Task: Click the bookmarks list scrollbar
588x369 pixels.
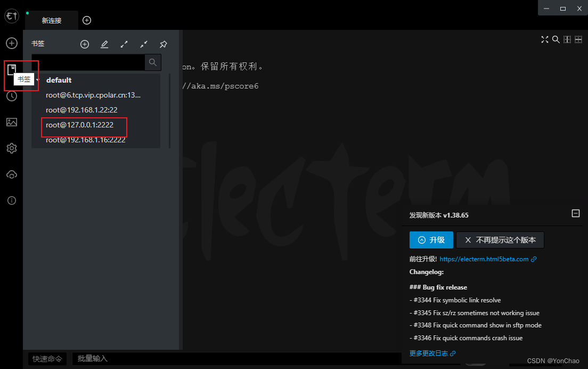Action: [x=170, y=111]
